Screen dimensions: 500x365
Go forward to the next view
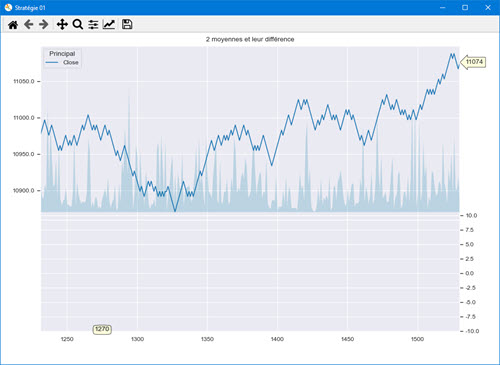(x=44, y=24)
